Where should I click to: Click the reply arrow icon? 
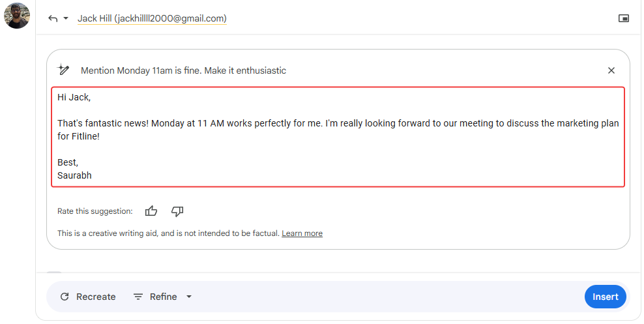tap(53, 18)
